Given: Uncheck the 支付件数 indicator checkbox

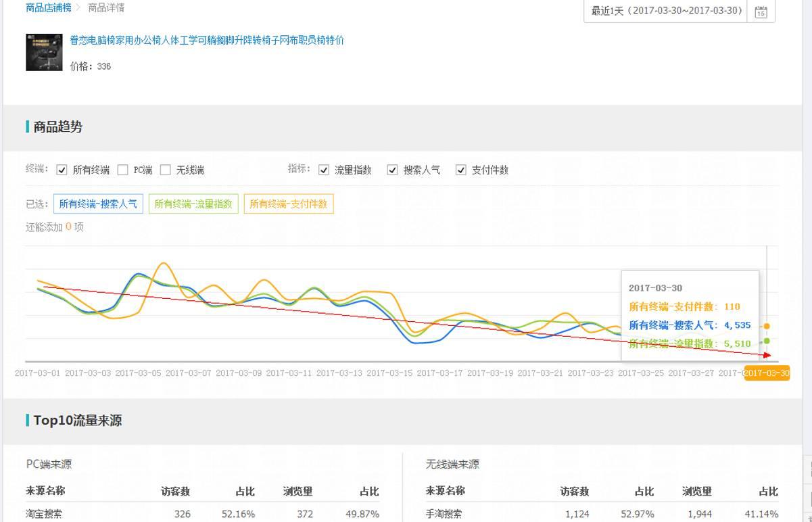Looking at the screenshot, I should (461, 170).
